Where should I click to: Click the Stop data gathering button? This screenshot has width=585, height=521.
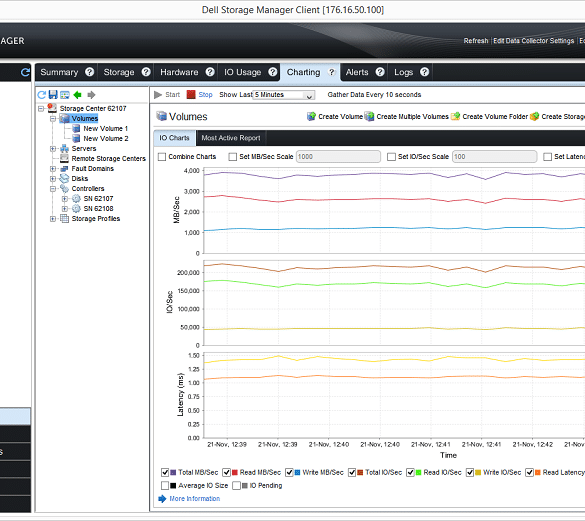point(200,95)
